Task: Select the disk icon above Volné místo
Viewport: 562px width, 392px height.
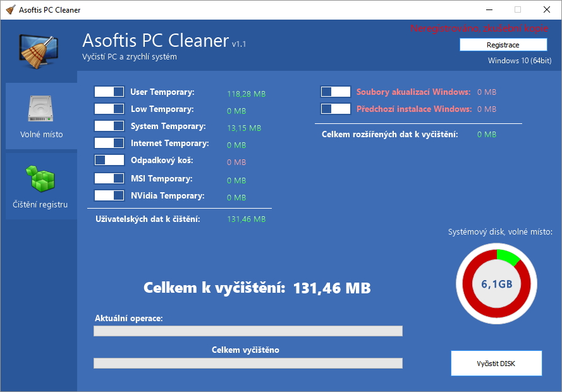Action: tap(40, 107)
